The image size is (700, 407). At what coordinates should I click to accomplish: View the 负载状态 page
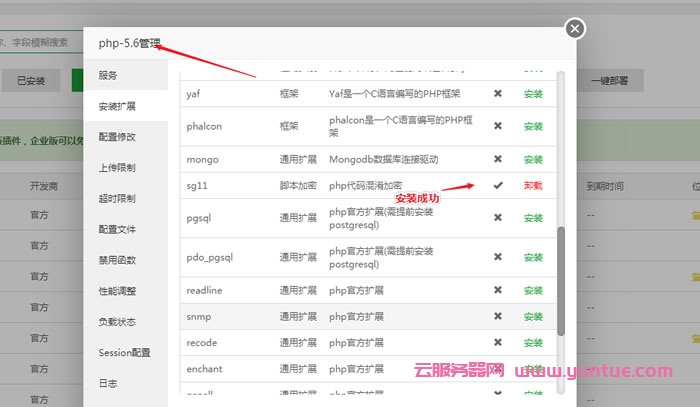point(117,322)
